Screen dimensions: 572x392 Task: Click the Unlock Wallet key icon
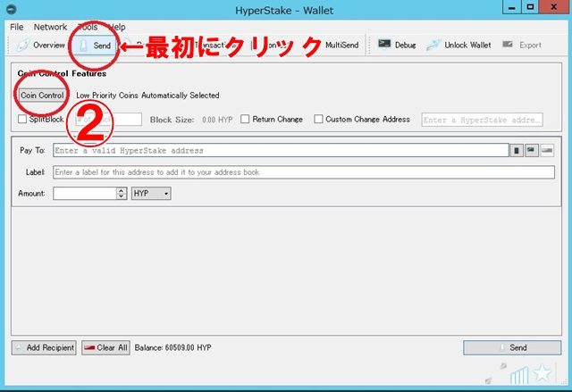point(433,46)
